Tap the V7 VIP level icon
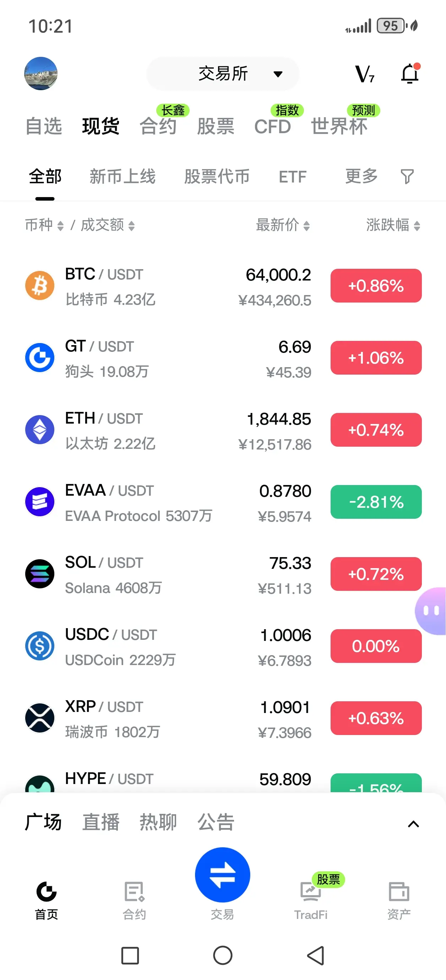446x980 pixels. click(365, 74)
